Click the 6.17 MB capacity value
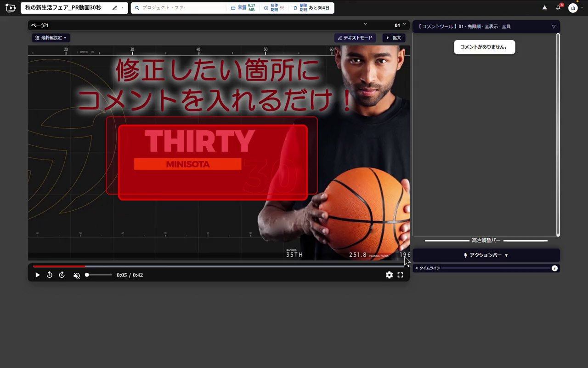The image size is (588, 368). (x=252, y=7)
